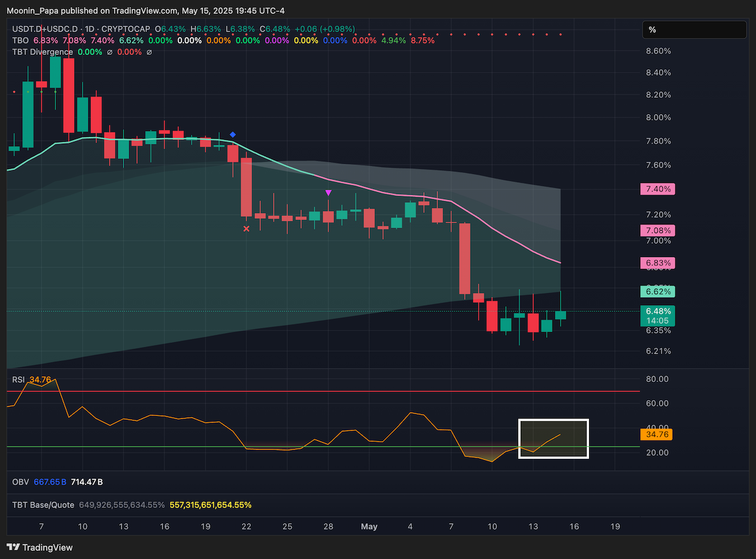Click the OBV indicator legend label
This screenshot has height=559, width=756.
tap(20, 481)
